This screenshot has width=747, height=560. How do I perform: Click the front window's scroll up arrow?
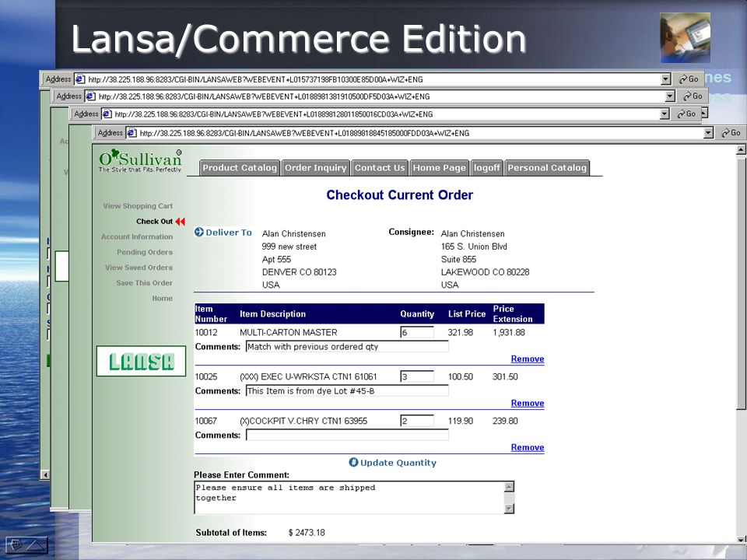741,150
